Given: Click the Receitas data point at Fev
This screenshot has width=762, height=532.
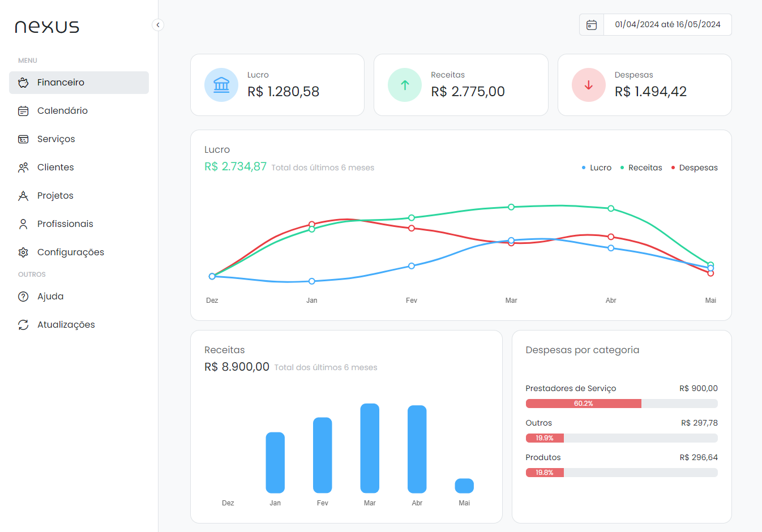Looking at the screenshot, I should (x=412, y=218).
